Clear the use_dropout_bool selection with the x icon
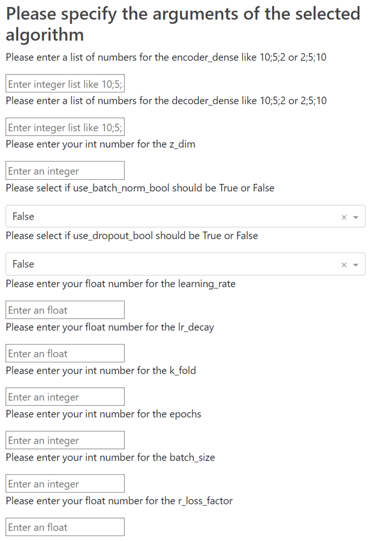This screenshot has height=541, width=392. pyautogui.click(x=344, y=265)
